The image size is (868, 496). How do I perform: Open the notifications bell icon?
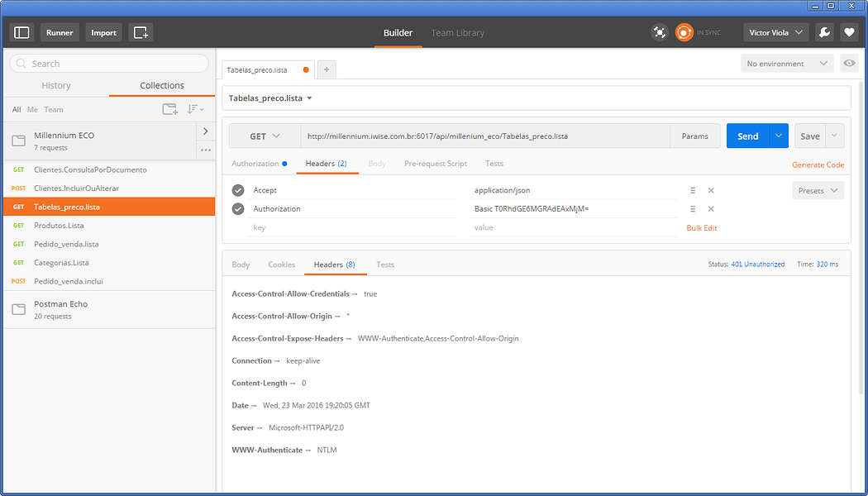tap(825, 32)
